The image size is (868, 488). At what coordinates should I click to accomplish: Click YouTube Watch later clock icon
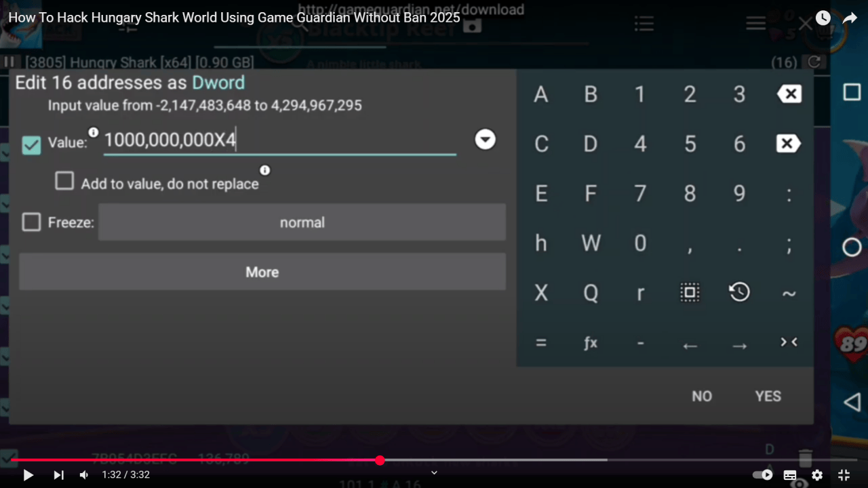[823, 18]
